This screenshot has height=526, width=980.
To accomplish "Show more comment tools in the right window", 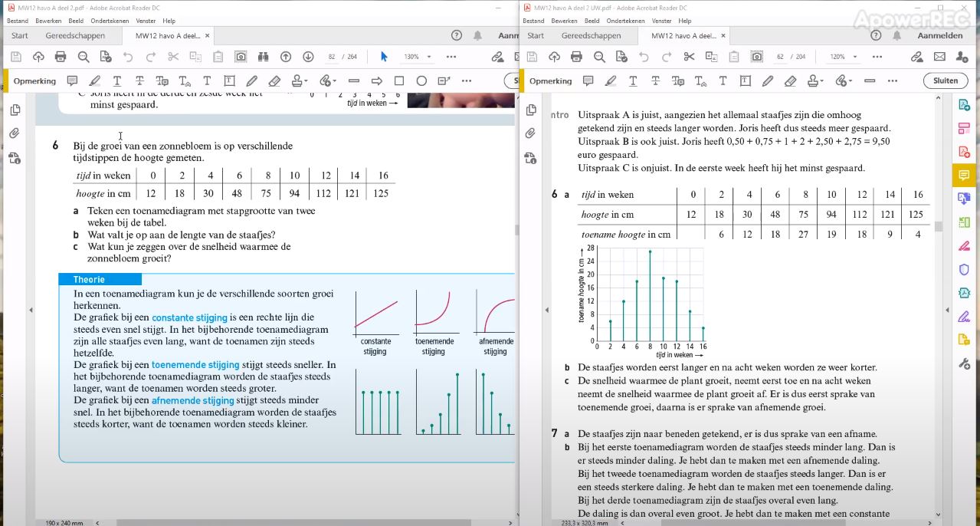I will (x=893, y=81).
